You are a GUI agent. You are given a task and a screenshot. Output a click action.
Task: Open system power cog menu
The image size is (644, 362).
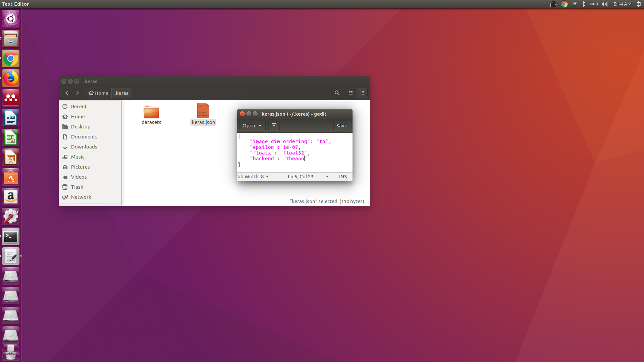pyautogui.click(x=639, y=4)
